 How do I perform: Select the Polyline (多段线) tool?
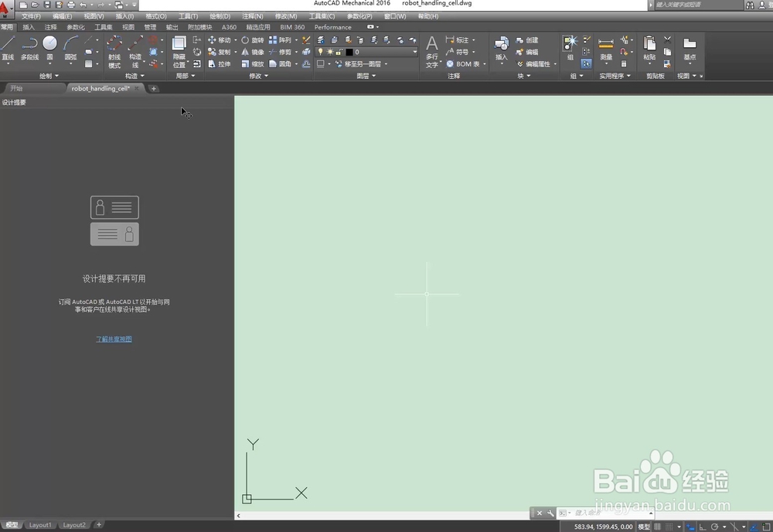coord(29,48)
